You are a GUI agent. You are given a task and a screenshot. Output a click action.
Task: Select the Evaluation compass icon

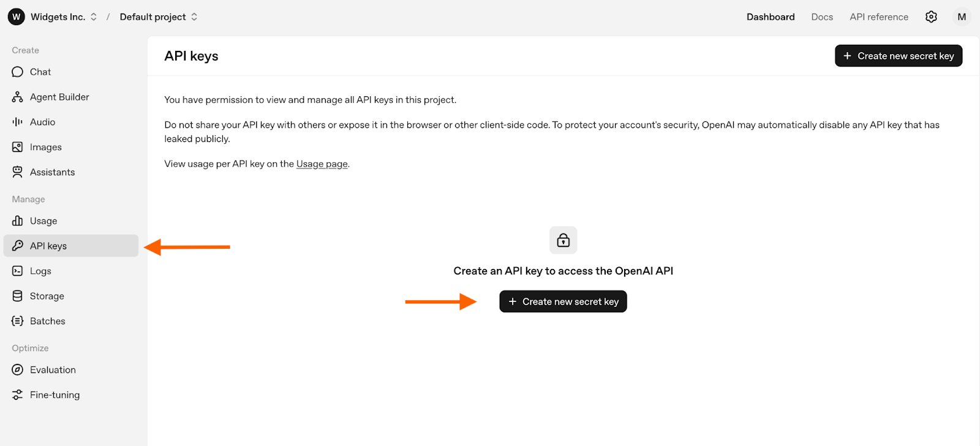pyautogui.click(x=17, y=370)
